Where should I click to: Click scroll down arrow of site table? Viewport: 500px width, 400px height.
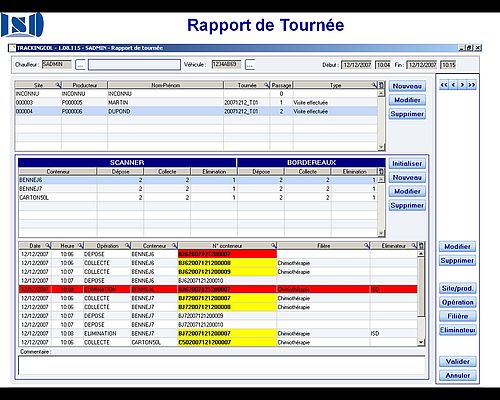tap(381, 147)
